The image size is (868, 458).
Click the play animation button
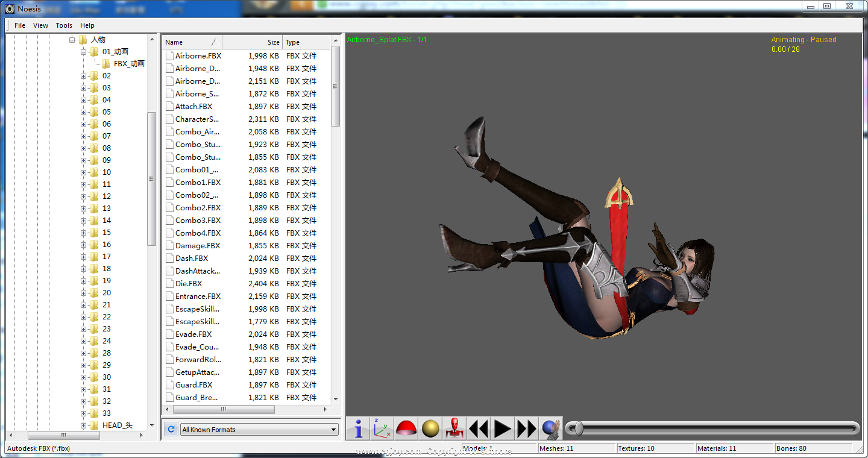click(503, 429)
